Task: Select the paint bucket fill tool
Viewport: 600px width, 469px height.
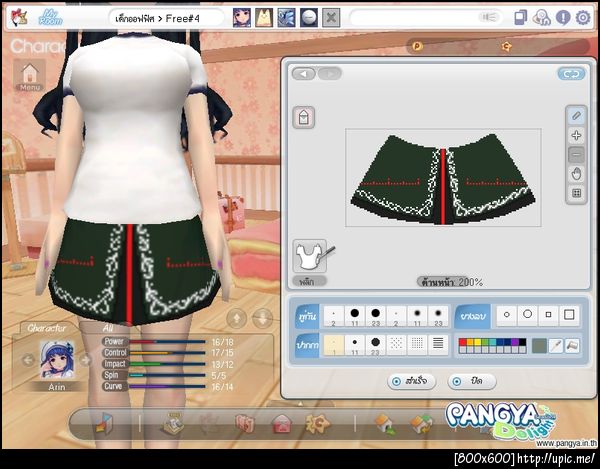Action: [572, 346]
